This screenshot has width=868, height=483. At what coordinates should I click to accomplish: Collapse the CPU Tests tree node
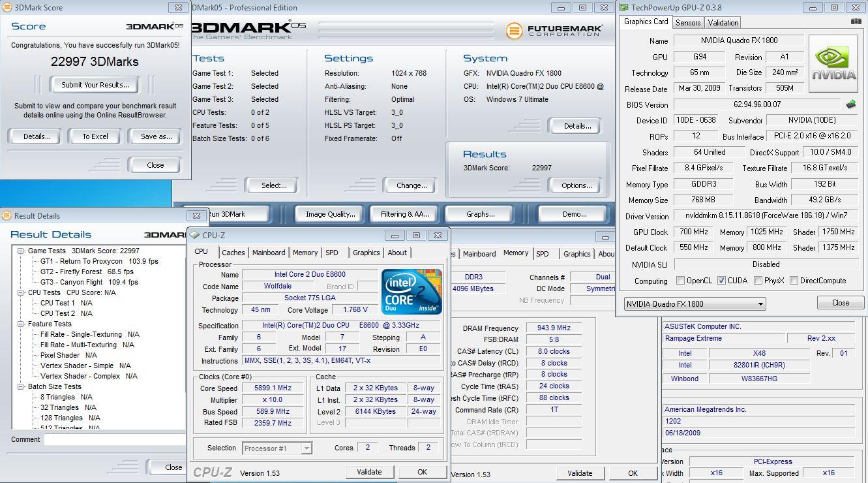pos(21,292)
